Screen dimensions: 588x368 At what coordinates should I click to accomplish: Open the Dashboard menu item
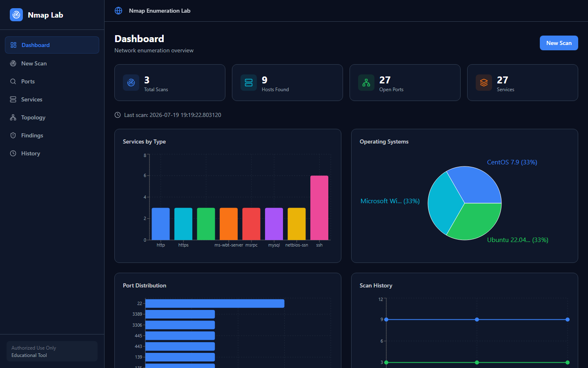tap(52, 45)
